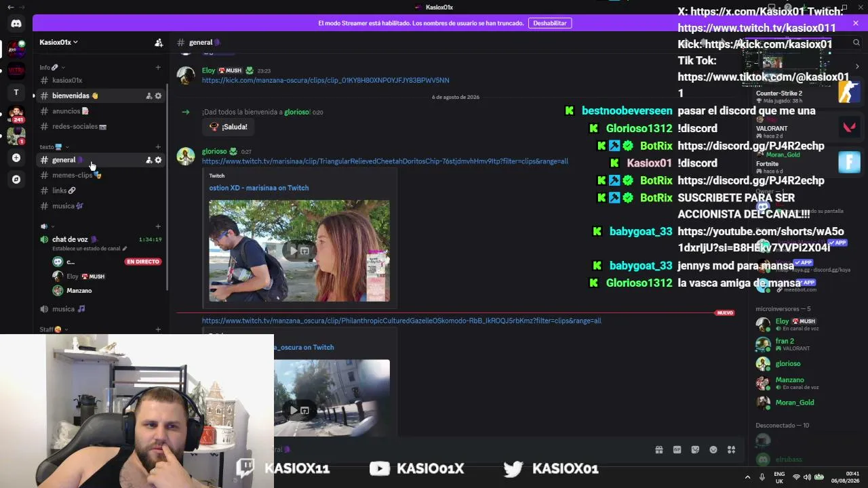Image resolution: width=868 pixels, height=488 pixels.
Task: Click Eloy's username in the chat message
Action: pyautogui.click(x=208, y=70)
